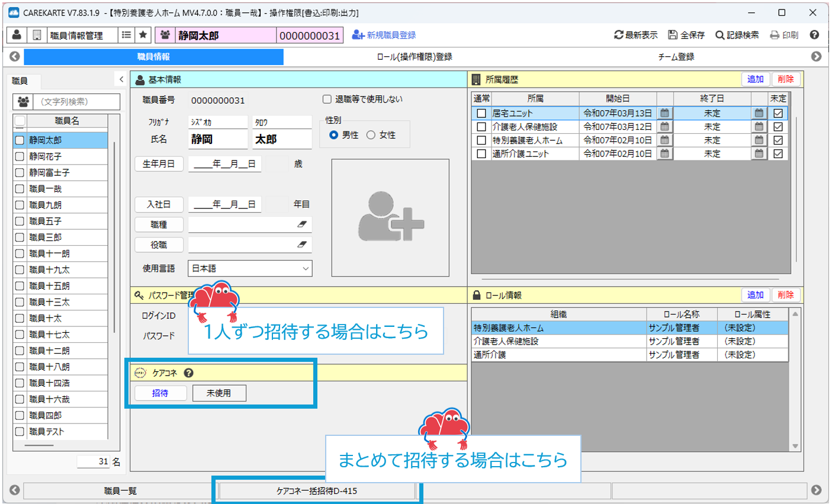Image resolution: width=832 pixels, height=504 pixels.
Task: Switch to the ロール(操作権限)登録 tab
Action: (x=415, y=57)
